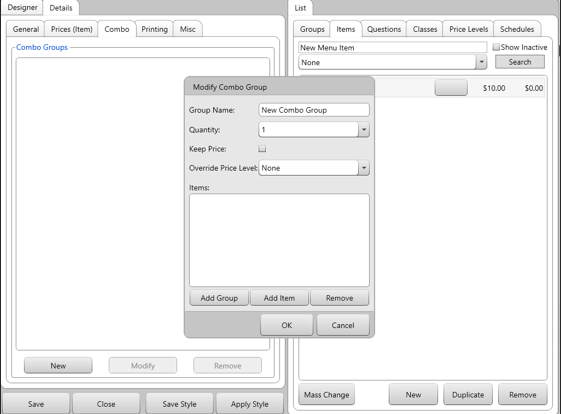This screenshot has height=414, width=561.
Task: Confirm the dialog with OK
Action: [x=287, y=325]
